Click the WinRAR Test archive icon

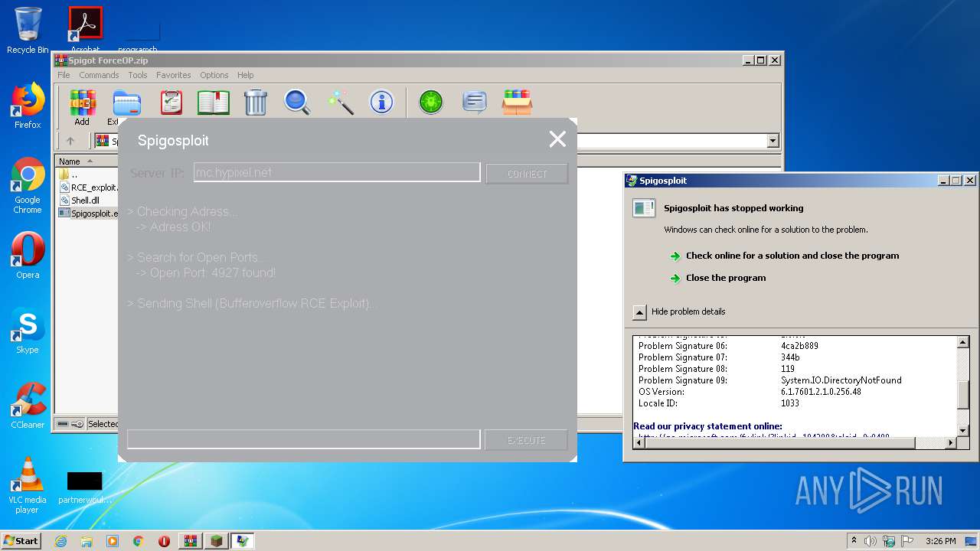coord(171,102)
